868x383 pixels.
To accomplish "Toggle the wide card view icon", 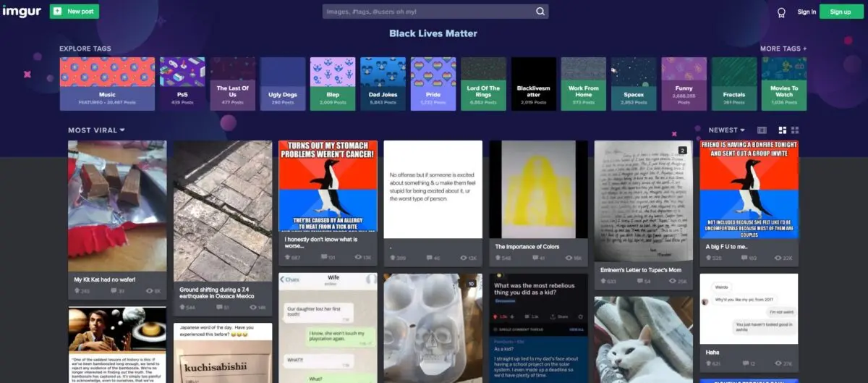I will click(x=762, y=130).
